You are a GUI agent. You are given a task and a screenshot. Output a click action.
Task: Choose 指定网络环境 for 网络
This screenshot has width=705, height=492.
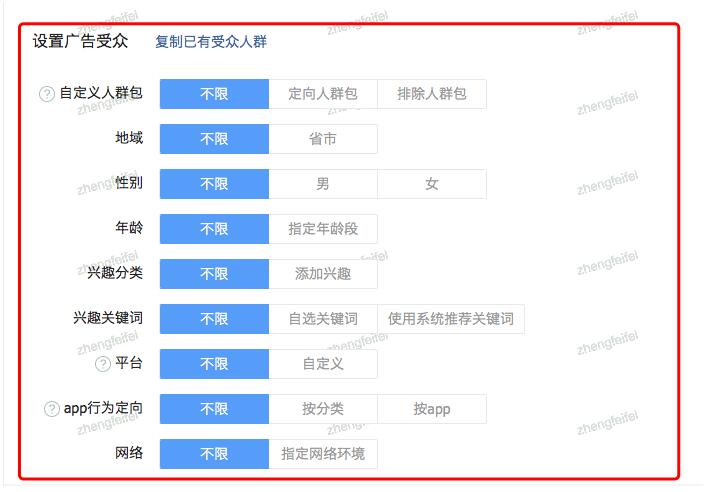(323, 454)
